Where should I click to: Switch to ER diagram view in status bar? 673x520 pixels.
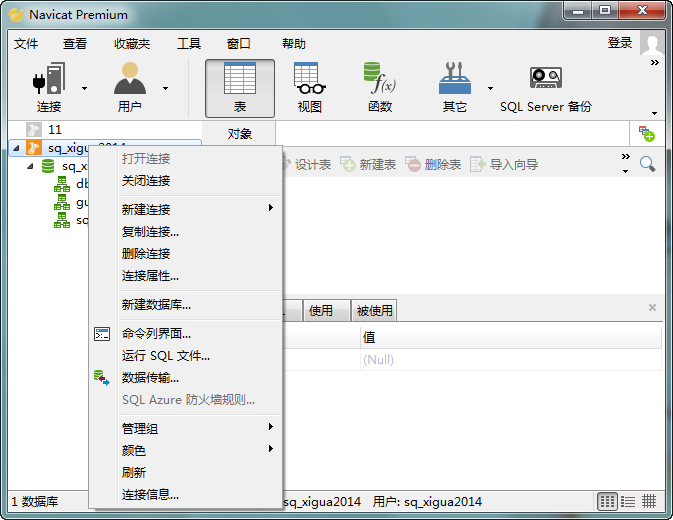pyautogui.click(x=649, y=501)
